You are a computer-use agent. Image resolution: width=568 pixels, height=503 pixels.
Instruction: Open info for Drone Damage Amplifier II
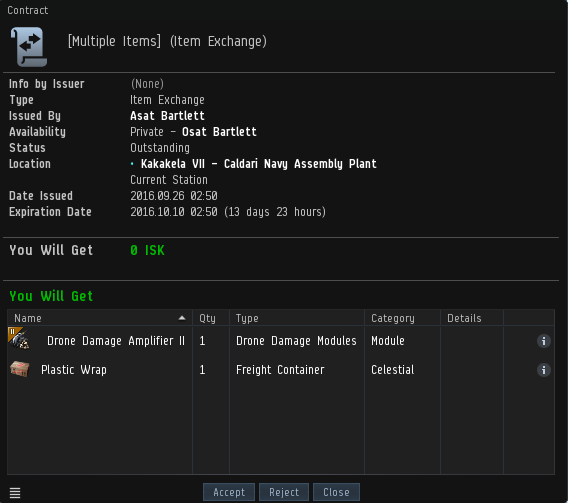pyautogui.click(x=543, y=341)
